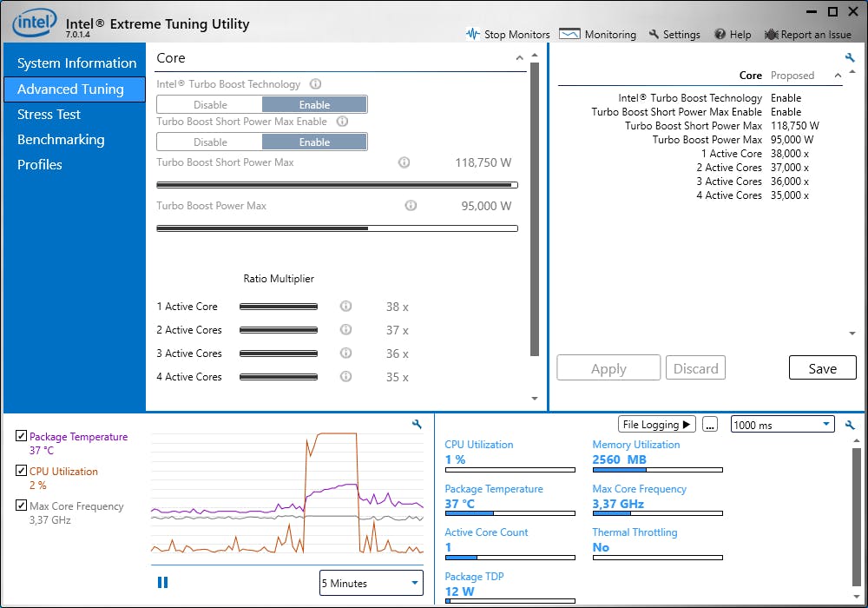
Task: Open the 5 Minutes time range dropdown
Action: click(x=372, y=583)
